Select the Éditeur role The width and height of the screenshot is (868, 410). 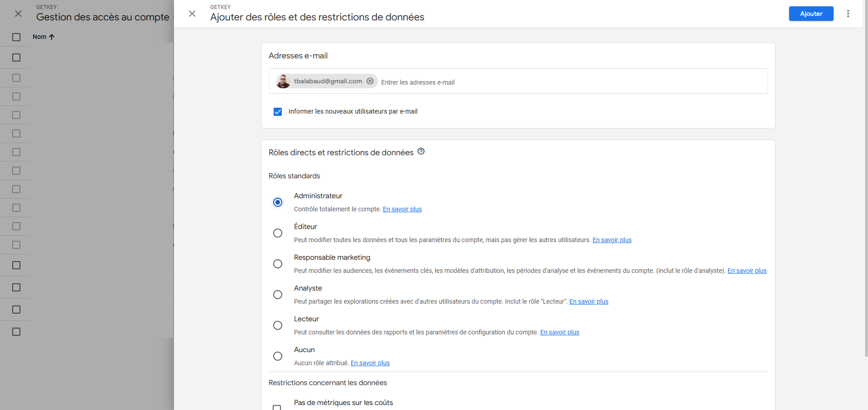tap(277, 233)
